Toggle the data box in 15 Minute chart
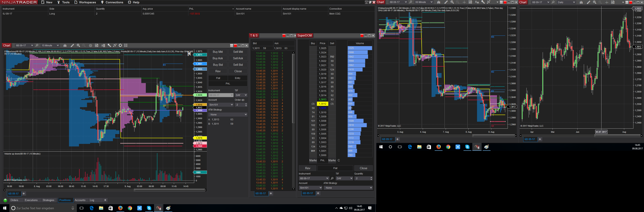This screenshot has width=644, height=212. [x=96, y=46]
